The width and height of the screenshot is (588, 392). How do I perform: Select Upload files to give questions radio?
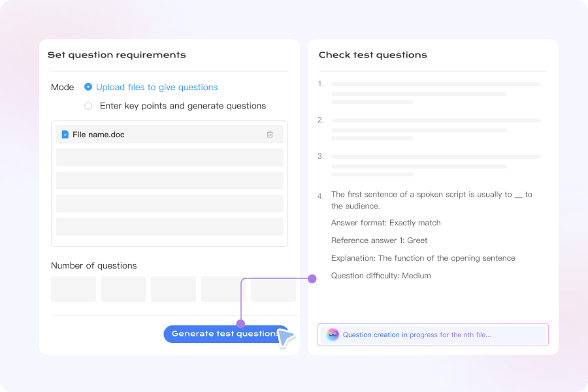coord(88,87)
